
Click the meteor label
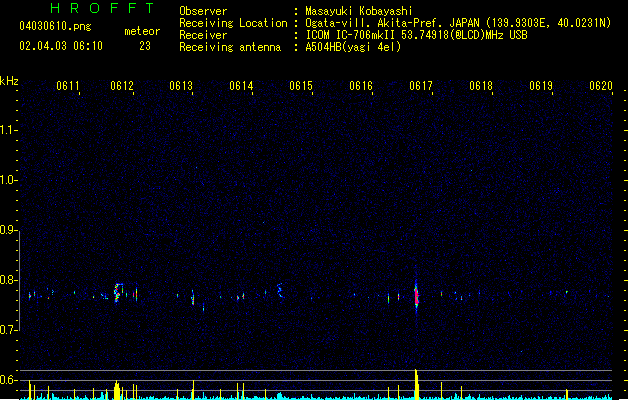[x=142, y=31]
